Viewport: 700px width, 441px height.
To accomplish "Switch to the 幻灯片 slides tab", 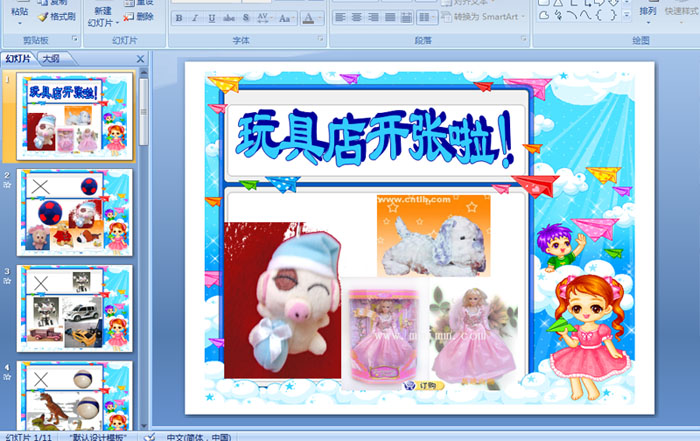I will 18,59.
